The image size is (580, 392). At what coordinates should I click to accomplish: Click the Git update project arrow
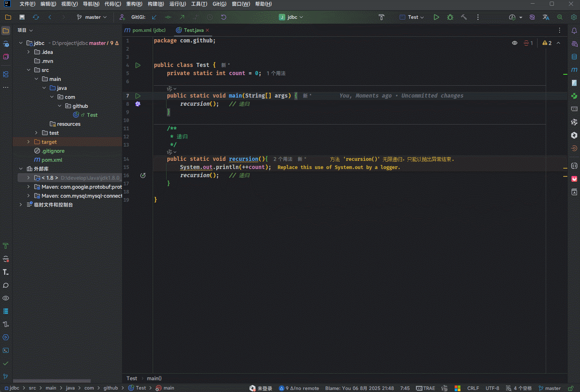154,17
